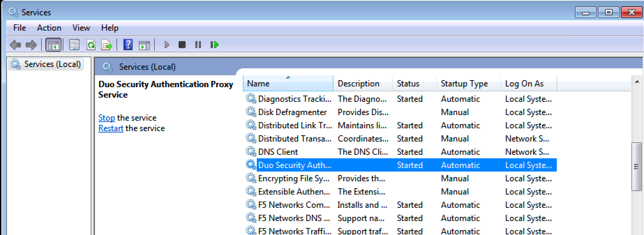Select the F5 Networks Com... service name
644x235 pixels.
[294, 205]
